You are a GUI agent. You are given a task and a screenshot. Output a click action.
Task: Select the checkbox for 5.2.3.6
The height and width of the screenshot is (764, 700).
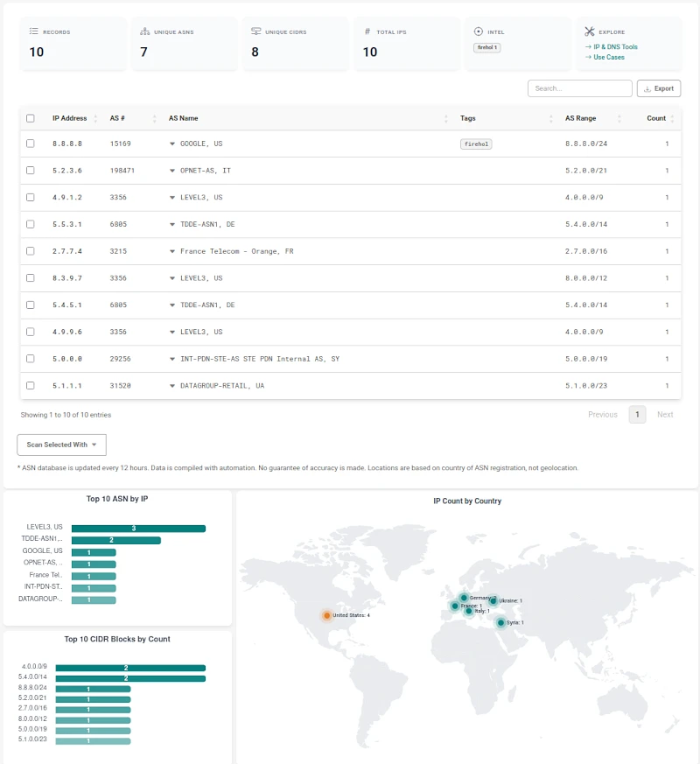[31, 171]
